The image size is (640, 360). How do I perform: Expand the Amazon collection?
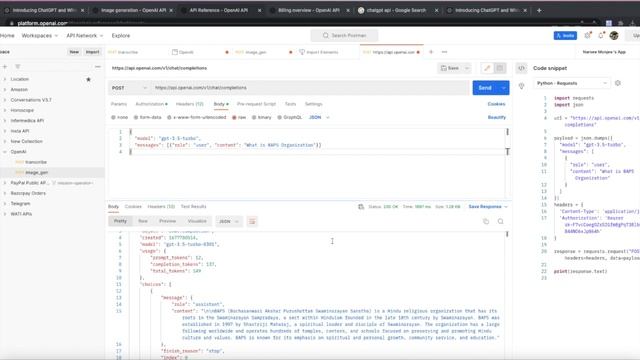[5, 89]
